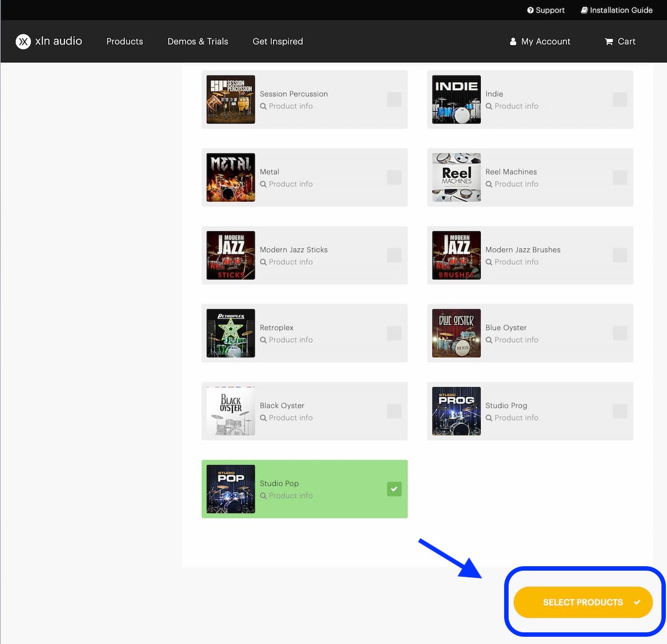Screen dimensions: 667x644
Task: Click the Blue Oyster cover thumbnail
Action: tap(456, 333)
